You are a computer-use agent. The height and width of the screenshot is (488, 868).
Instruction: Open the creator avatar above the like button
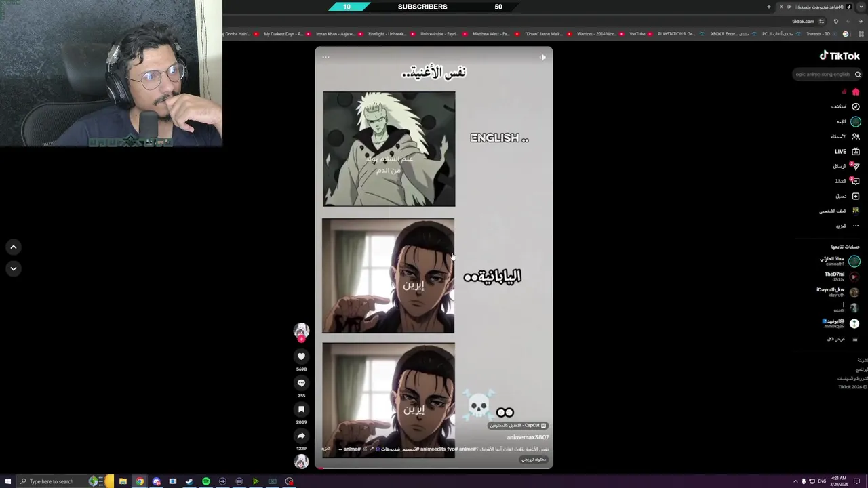coord(302,330)
